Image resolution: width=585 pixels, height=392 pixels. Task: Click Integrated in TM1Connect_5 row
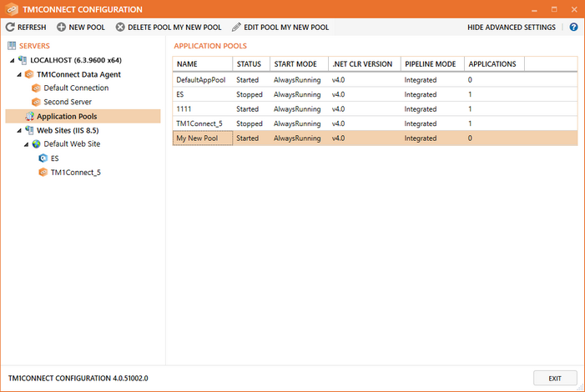pos(420,123)
